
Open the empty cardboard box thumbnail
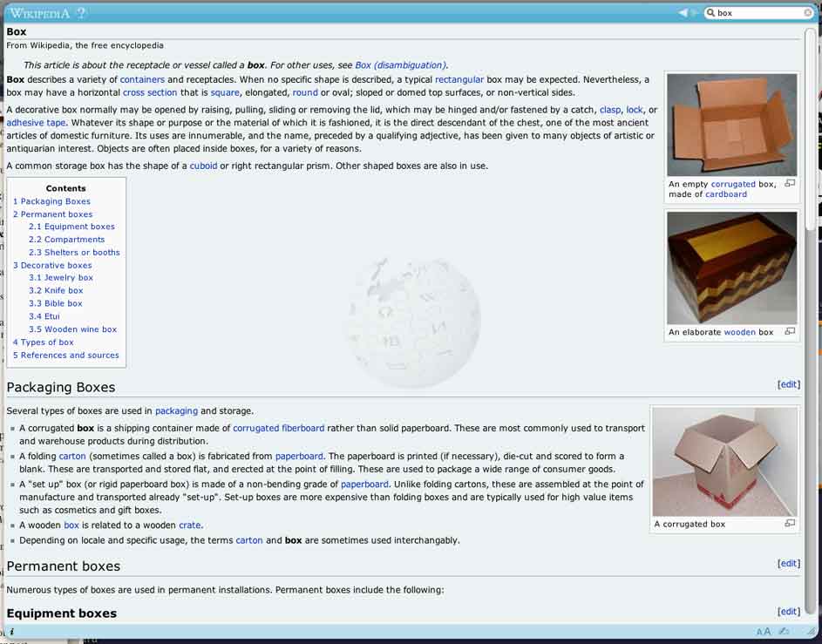click(731, 125)
